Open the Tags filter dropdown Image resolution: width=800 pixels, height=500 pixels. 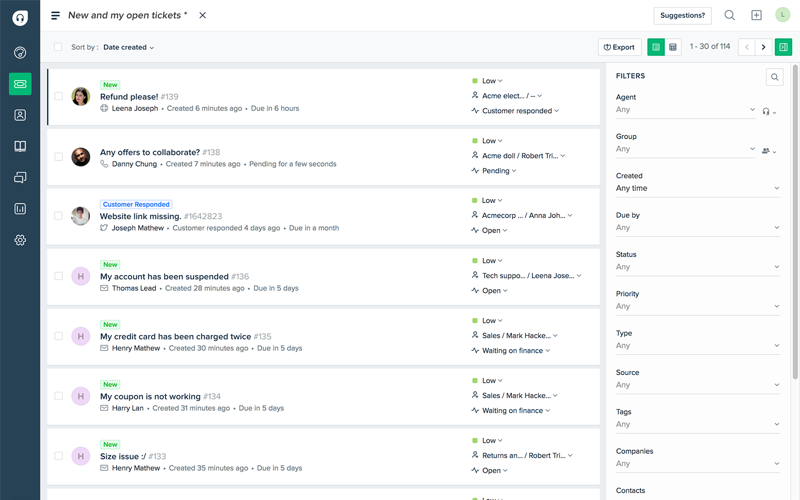coord(697,424)
